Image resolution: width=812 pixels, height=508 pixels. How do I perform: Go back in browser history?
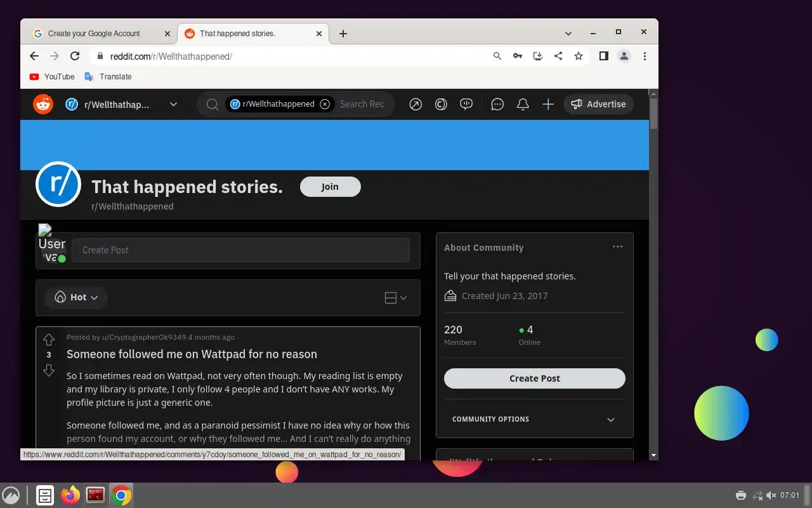click(x=34, y=56)
